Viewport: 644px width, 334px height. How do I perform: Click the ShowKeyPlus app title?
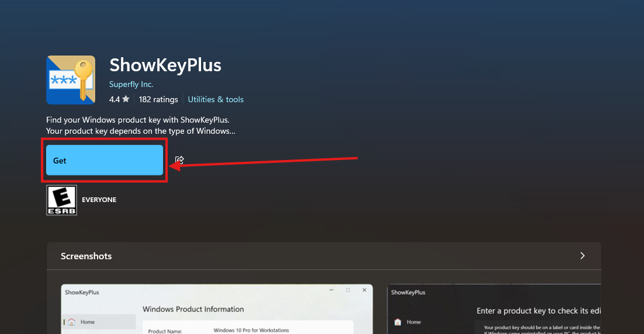[x=165, y=65]
